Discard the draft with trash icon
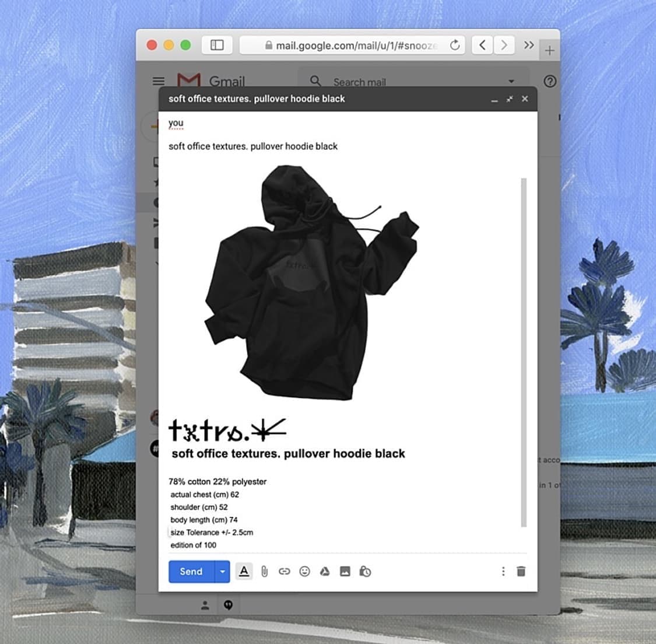This screenshot has width=656, height=644. pos(521,572)
